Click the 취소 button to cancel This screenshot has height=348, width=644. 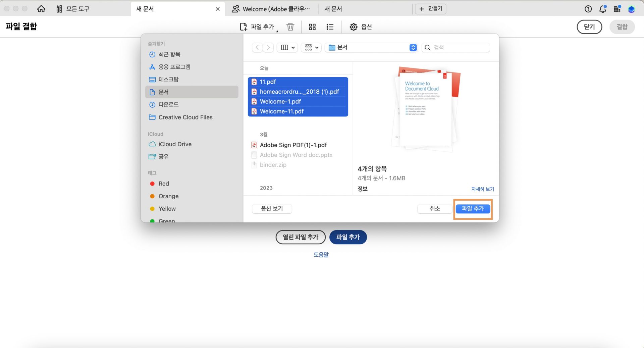pyautogui.click(x=434, y=208)
